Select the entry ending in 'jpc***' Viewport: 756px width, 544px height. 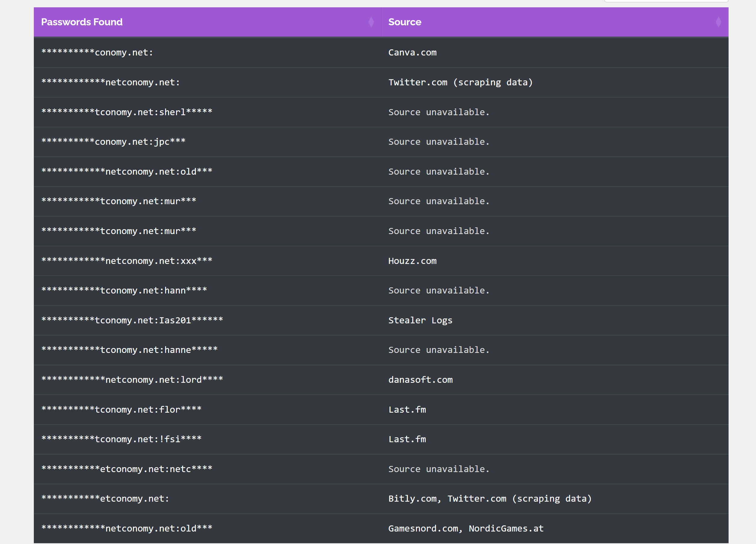tap(113, 142)
